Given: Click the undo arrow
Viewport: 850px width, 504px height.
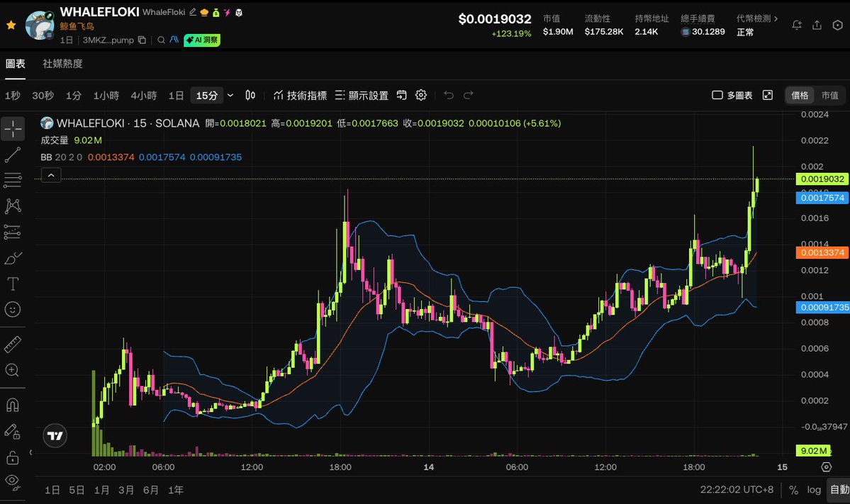Looking at the screenshot, I should 449,96.
